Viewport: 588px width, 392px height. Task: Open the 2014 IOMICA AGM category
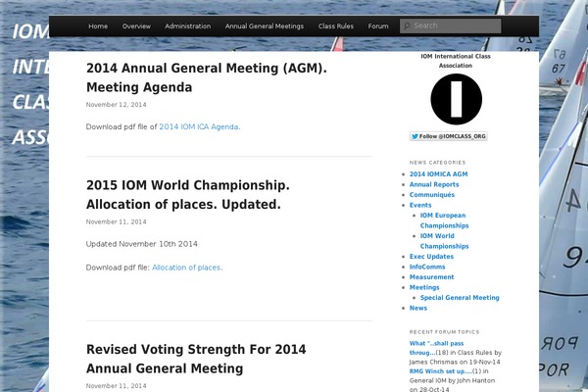tap(438, 174)
